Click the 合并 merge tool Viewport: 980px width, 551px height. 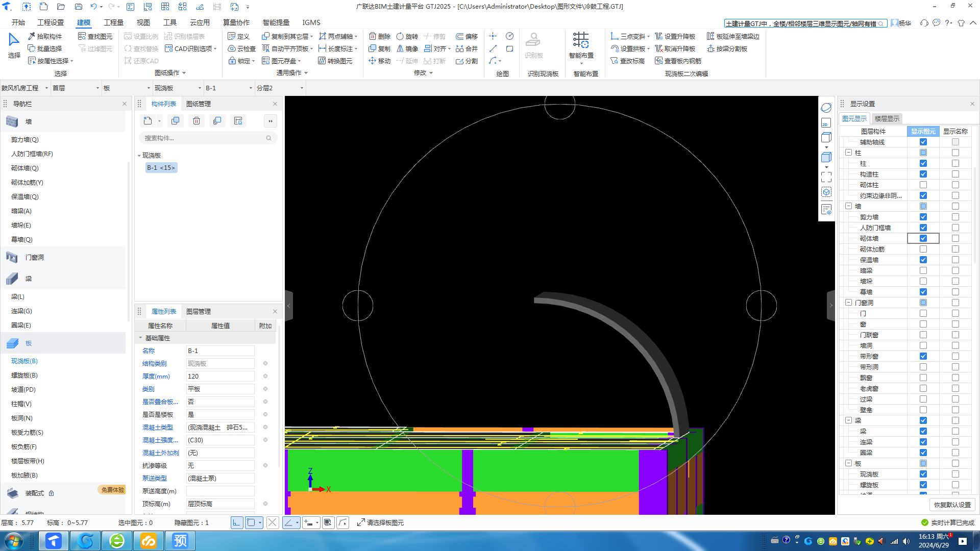point(467,48)
